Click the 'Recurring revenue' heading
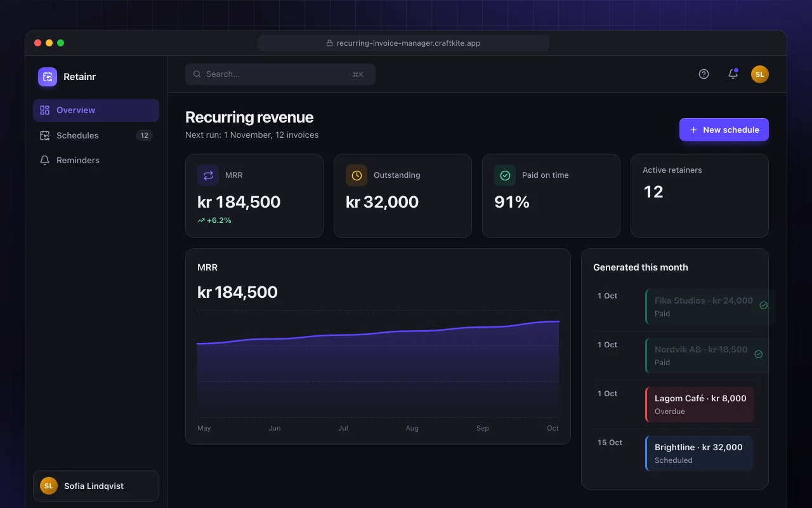812x508 pixels. coord(249,117)
